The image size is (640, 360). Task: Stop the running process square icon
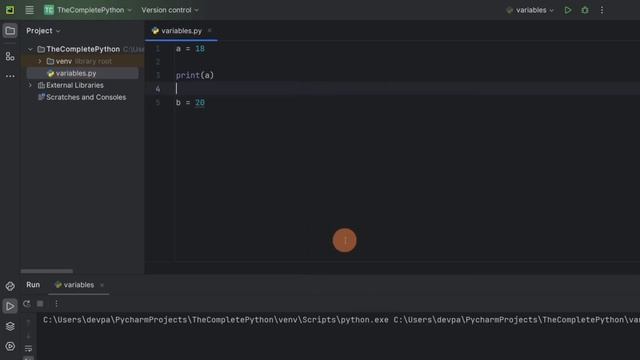tap(40, 304)
